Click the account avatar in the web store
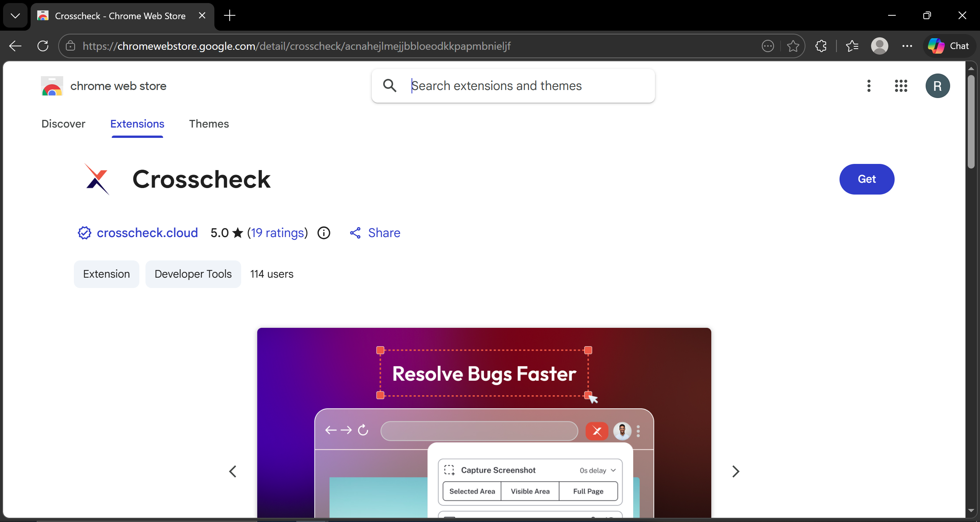Viewport: 980px width, 522px height. pyautogui.click(x=938, y=85)
